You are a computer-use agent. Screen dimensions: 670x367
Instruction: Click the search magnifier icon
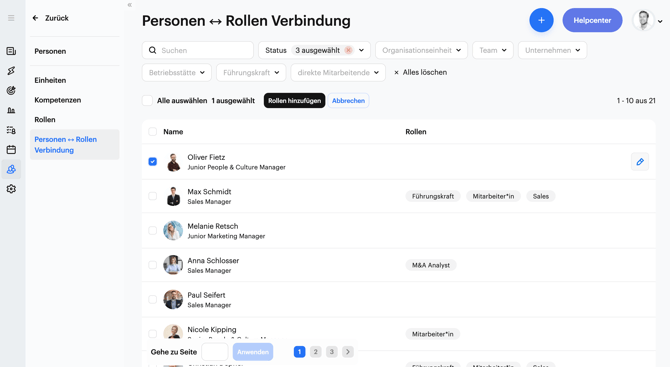[152, 50]
